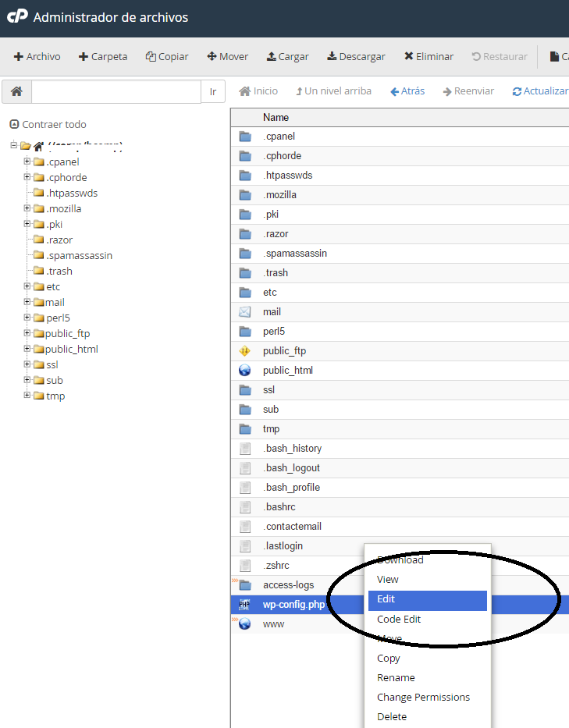Choose Download from context menu

[400, 560]
